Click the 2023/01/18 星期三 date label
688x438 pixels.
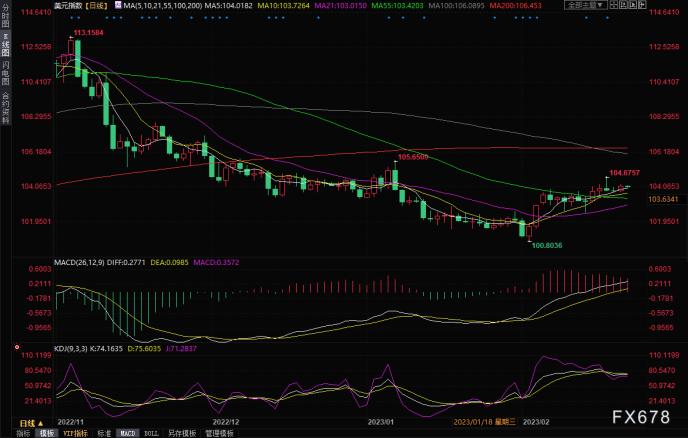[x=484, y=422]
